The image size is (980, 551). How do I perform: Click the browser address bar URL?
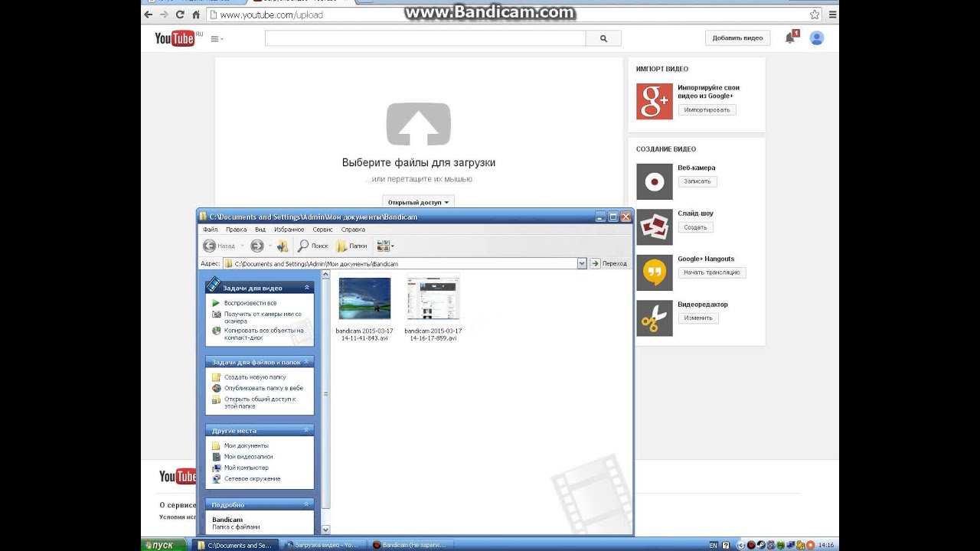(x=271, y=15)
